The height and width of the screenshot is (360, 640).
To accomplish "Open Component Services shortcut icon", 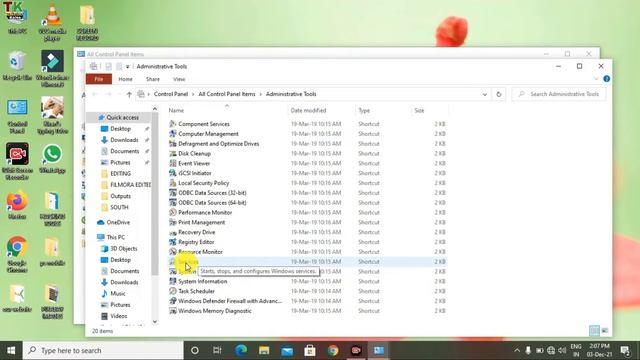I will (173, 124).
